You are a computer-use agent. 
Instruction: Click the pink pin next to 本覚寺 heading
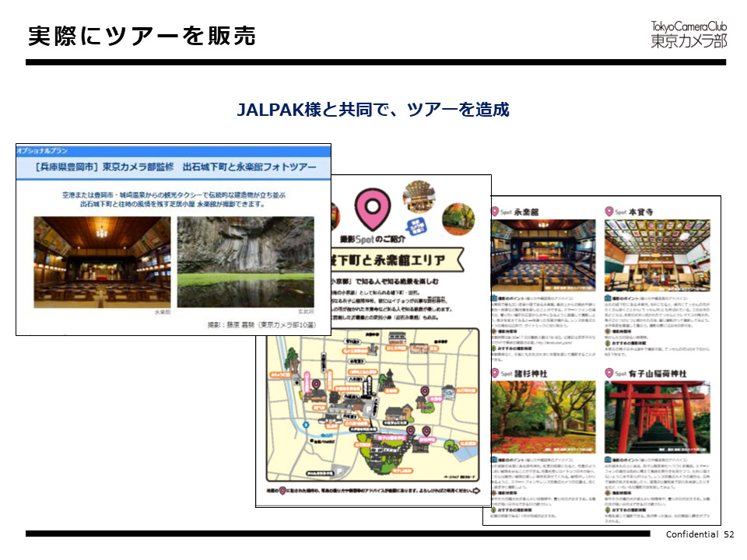coord(608,212)
